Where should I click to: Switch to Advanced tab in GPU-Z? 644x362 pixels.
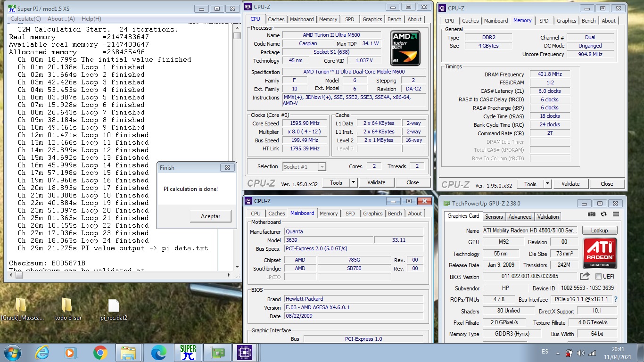pos(520,217)
